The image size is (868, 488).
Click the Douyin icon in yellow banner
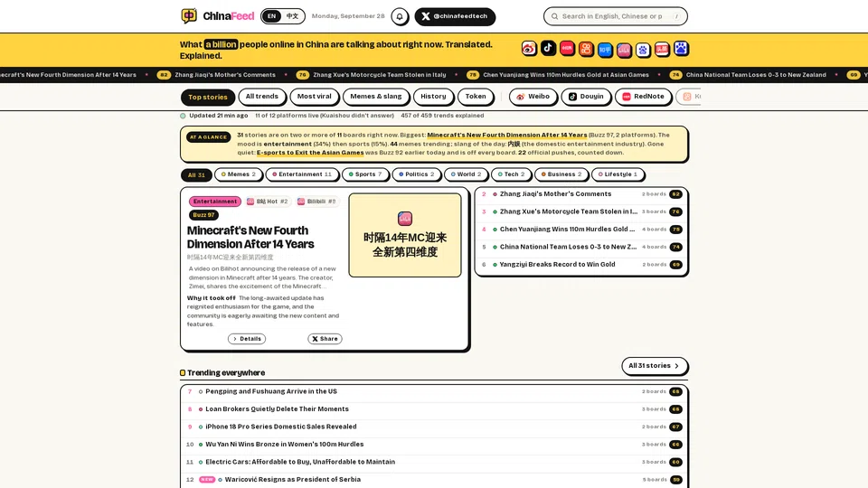(548, 48)
